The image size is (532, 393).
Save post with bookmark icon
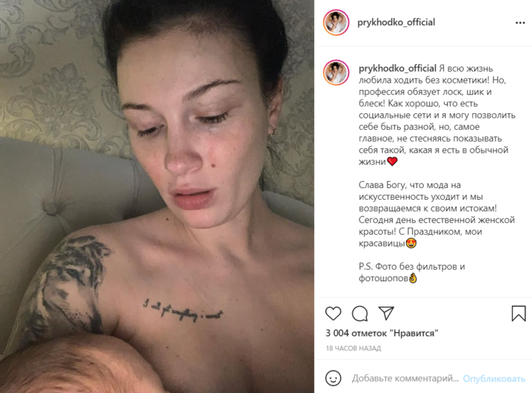click(x=519, y=313)
